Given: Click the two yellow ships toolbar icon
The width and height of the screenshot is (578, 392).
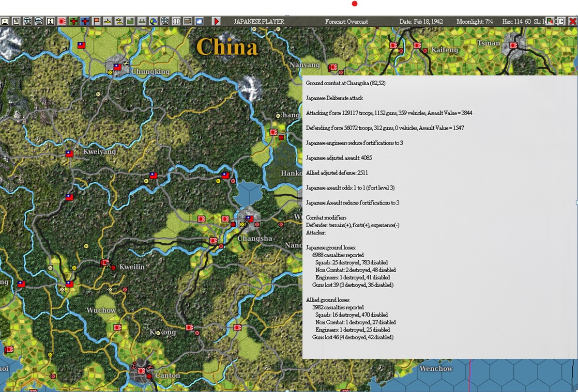Looking at the screenshot, I should pyautogui.click(x=119, y=21).
